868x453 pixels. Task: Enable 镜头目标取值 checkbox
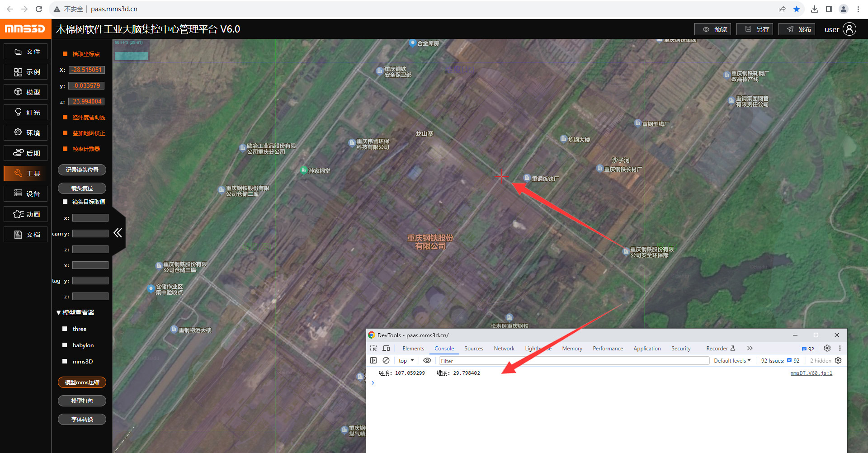click(x=65, y=202)
